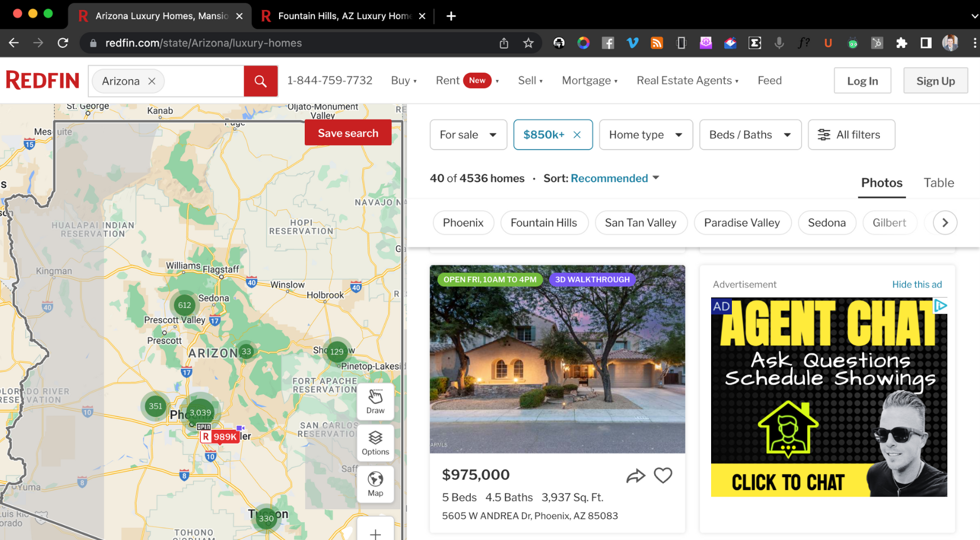The image size is (980, 540).
Task: Click the microphone extension icon
Action: click(779, 43)
